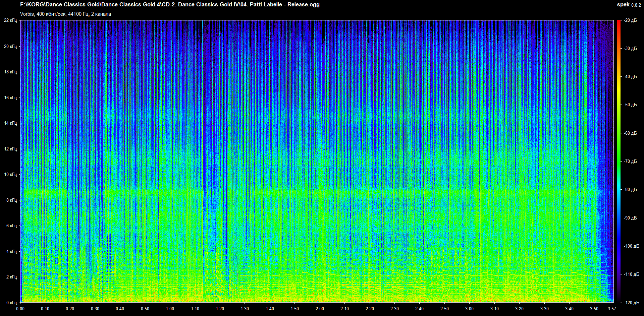Image resolution: width=644 pixels, height=316 pixels.
Task: Click the 0 кГц frequency axis label
Action: [x=11, y=303]
